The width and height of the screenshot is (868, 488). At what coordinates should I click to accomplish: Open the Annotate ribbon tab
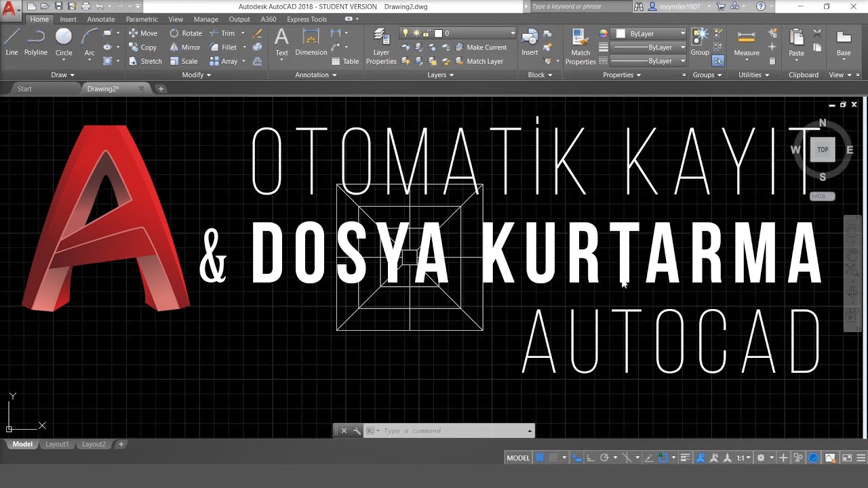click(x=101, y=20)
